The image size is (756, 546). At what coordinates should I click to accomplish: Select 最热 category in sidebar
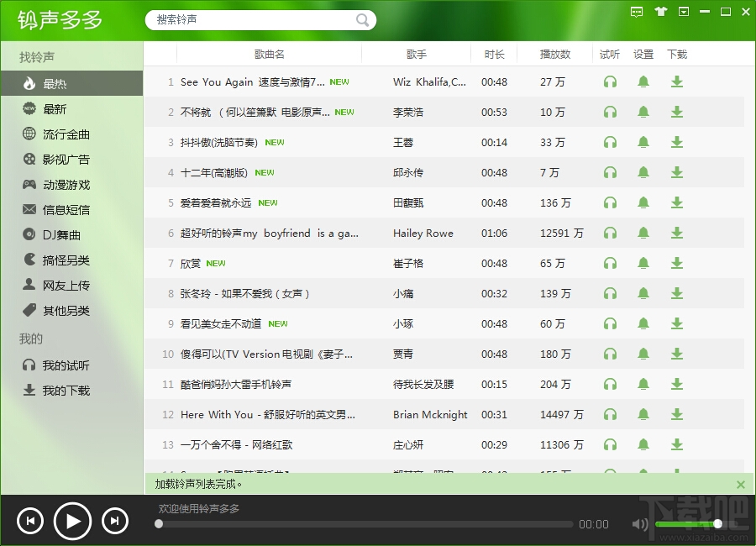pyautogui.click(x=72, y=83)
